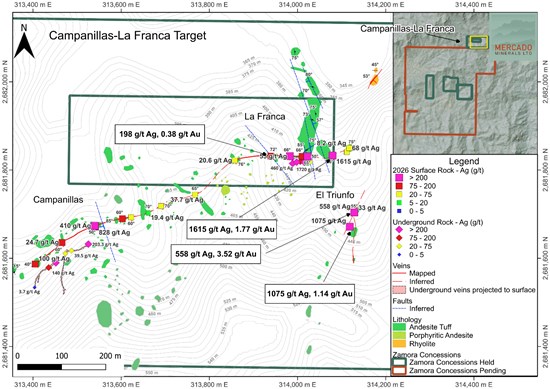
Task: Click the '314,400 m E' label on the top axis
Action: 474,5
